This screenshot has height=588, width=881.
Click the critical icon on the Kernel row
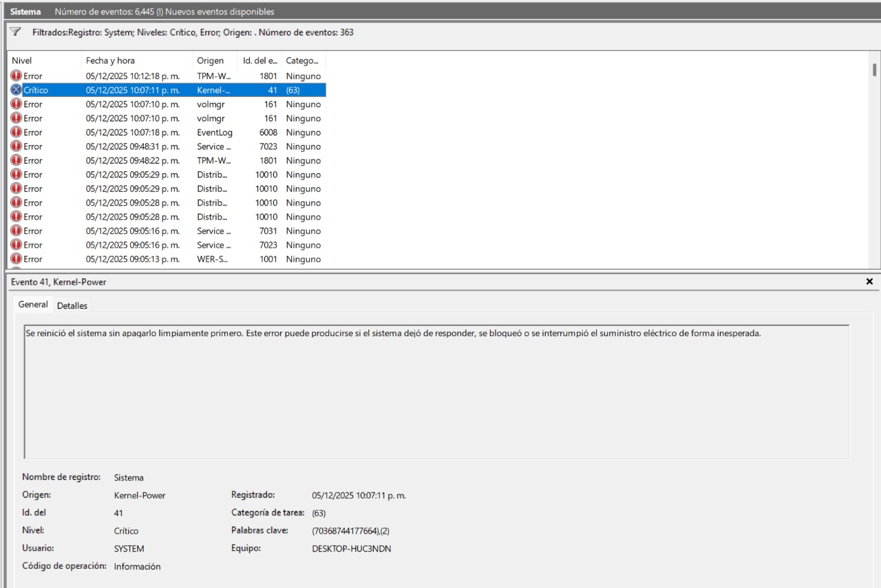(17, 90)
